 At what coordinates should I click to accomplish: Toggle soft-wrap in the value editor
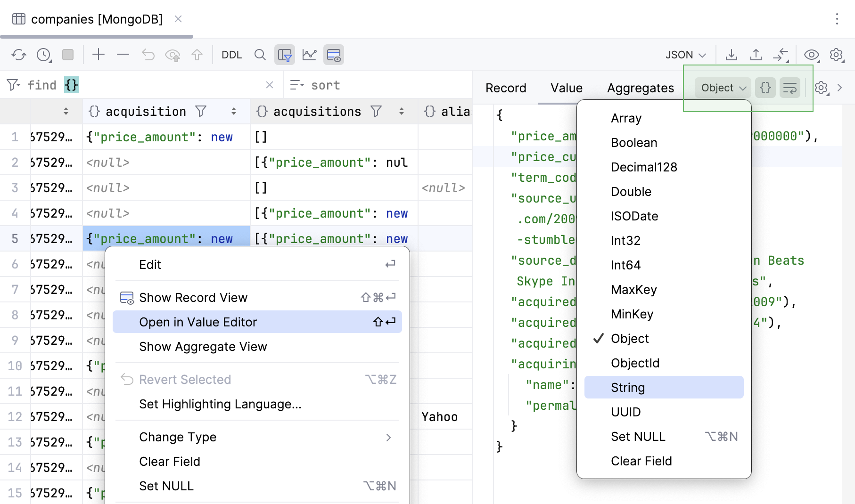coord(789,88)
